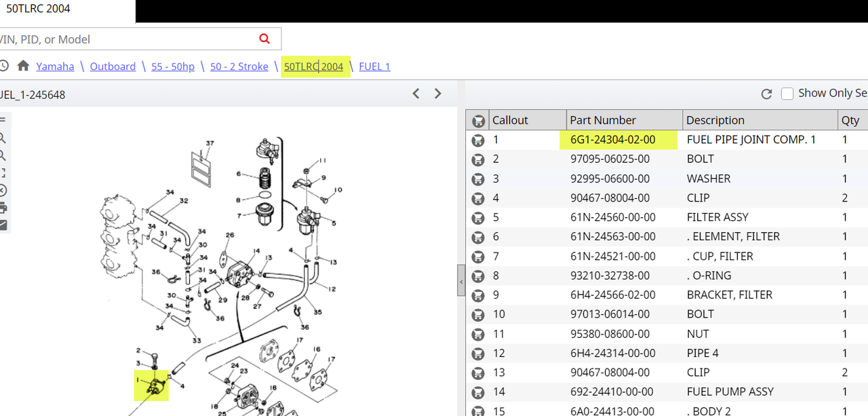Add BRACKET, FILTER to cart

pos(478,295)
